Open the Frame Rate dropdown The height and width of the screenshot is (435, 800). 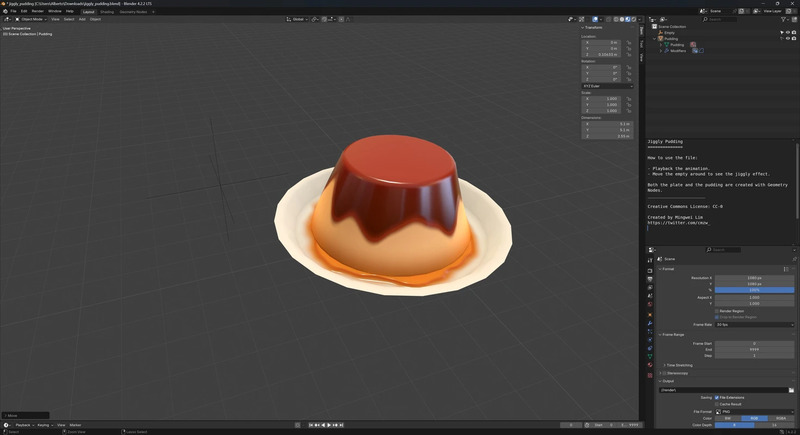pyautogui.click(x=755, y=324)
